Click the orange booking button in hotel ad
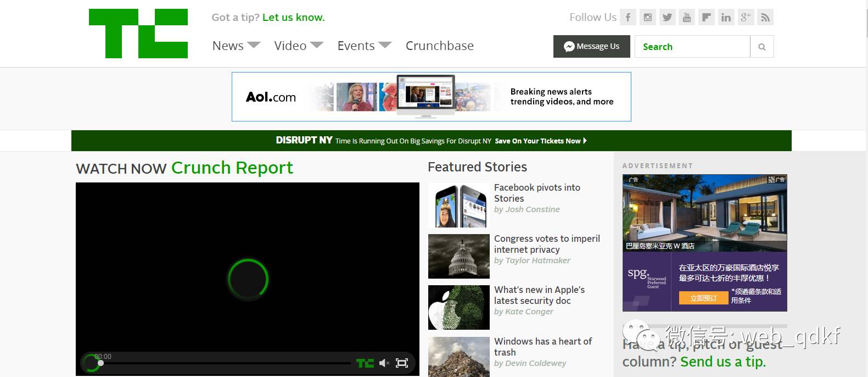 (704, 298)
